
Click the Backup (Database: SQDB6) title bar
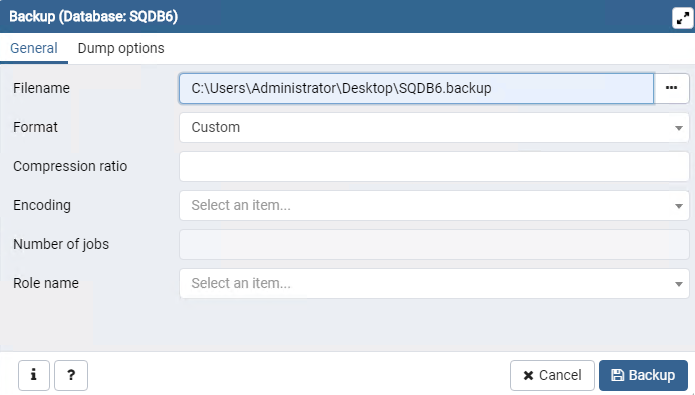tap(337, 16)
